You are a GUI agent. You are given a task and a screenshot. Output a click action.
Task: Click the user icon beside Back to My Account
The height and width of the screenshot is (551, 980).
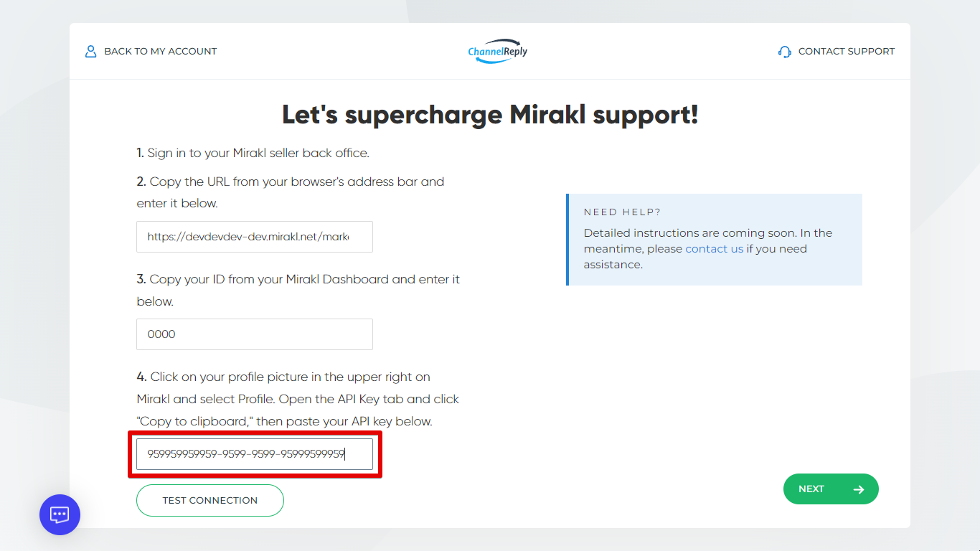click(90, 52)
